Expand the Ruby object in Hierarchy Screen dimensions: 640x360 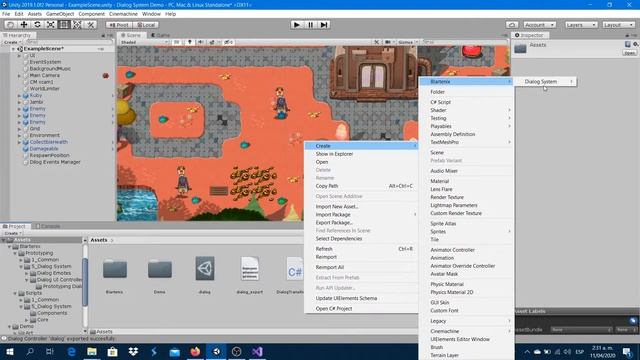pyautogui.click(x=19, y=96)
